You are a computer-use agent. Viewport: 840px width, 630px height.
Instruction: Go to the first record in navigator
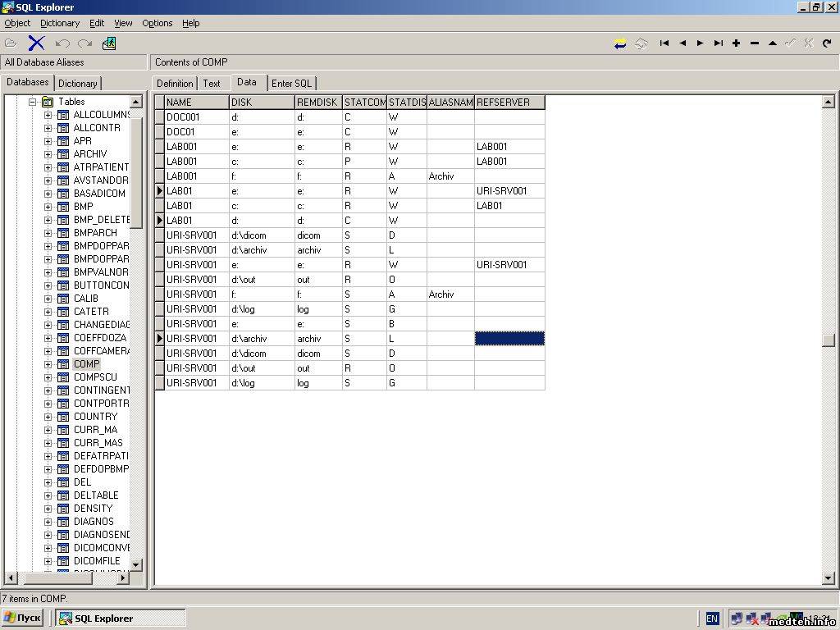point(664,43)
